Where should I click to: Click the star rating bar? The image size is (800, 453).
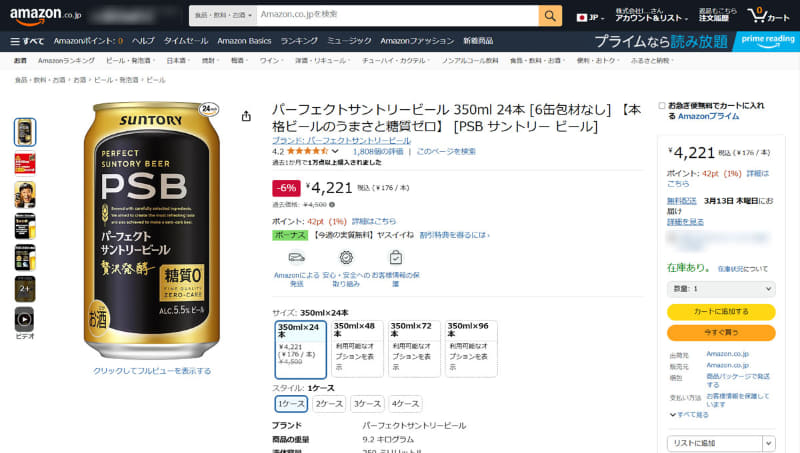coord(313,151)
